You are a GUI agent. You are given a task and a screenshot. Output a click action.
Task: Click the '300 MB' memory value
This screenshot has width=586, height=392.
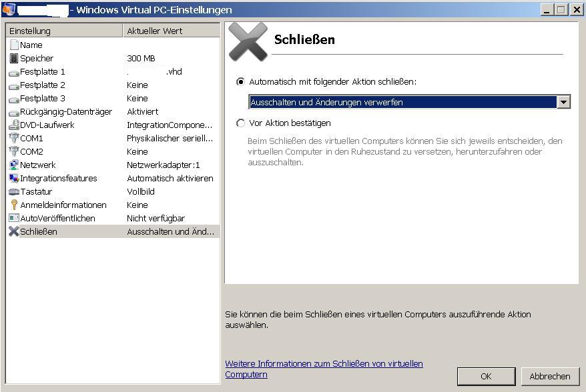click(141, 58)
